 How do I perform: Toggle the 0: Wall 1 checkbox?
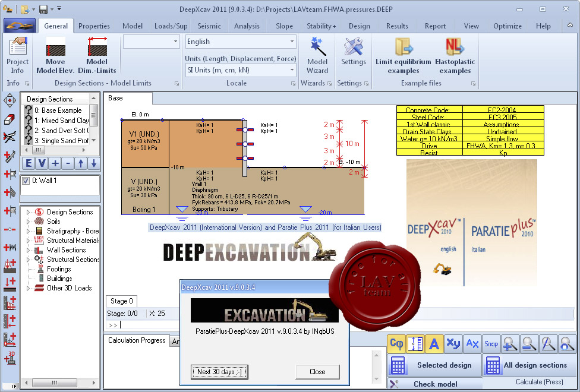pos(26,181)
